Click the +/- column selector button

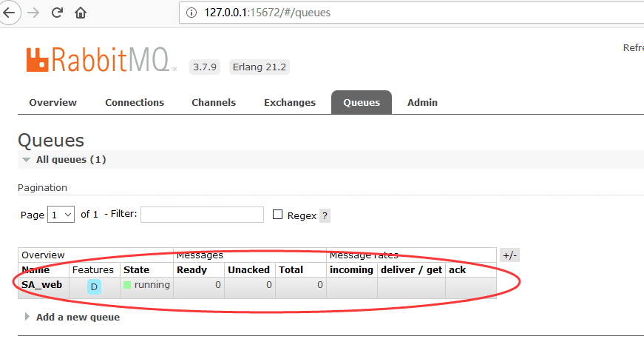(509, 255)
